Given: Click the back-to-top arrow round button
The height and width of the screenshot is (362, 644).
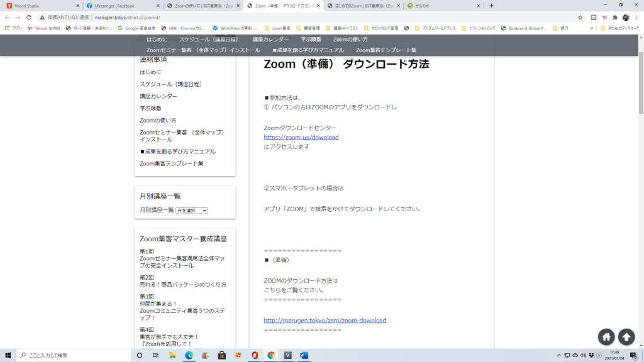Looking at the screenshot, I should (x=626, y=337).
